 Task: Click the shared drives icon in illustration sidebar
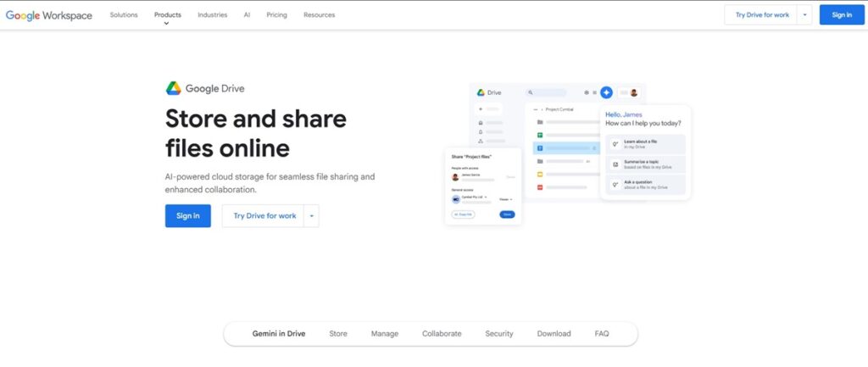[481, 142]
